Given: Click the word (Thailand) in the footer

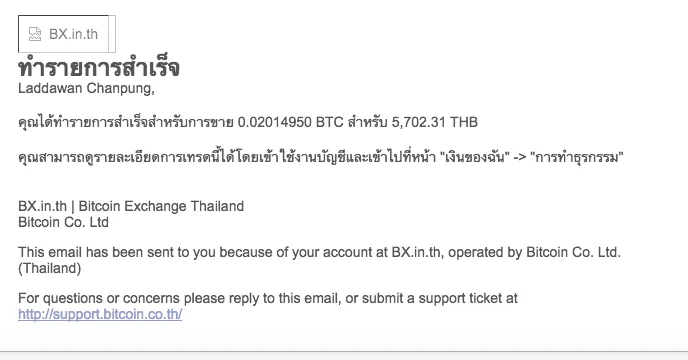Looking at the screenshot, I should pyautogui.click(x=50, y=268).
